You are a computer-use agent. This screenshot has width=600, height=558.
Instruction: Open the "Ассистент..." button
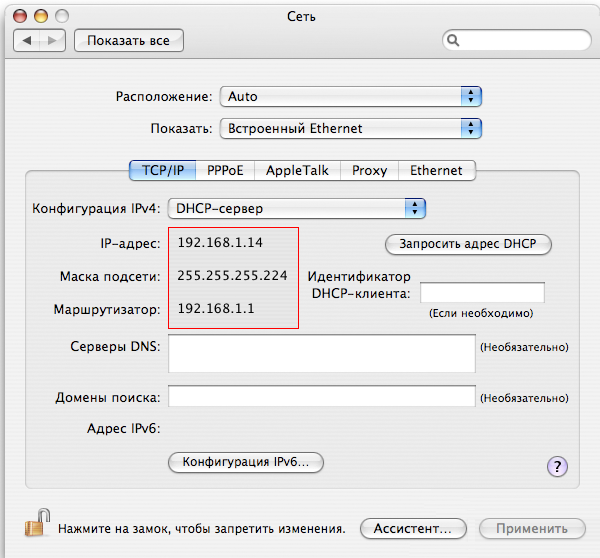pyautogui.click(x=412, y=528)
